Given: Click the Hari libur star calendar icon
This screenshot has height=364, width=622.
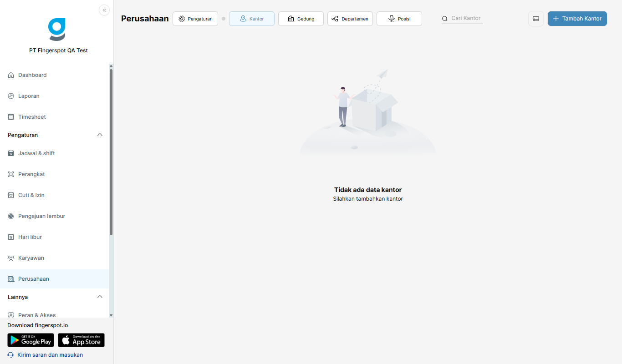Looking at the screenshot, I should click(11, 237).
